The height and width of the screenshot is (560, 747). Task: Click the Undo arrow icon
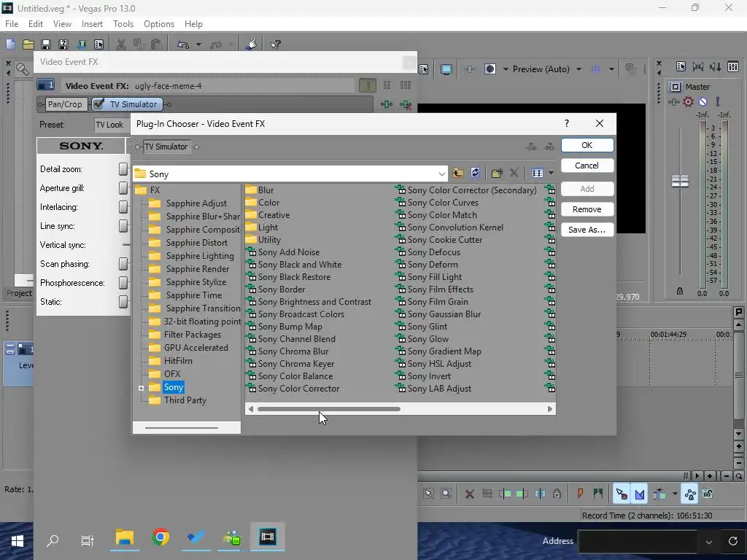point(183,44)
